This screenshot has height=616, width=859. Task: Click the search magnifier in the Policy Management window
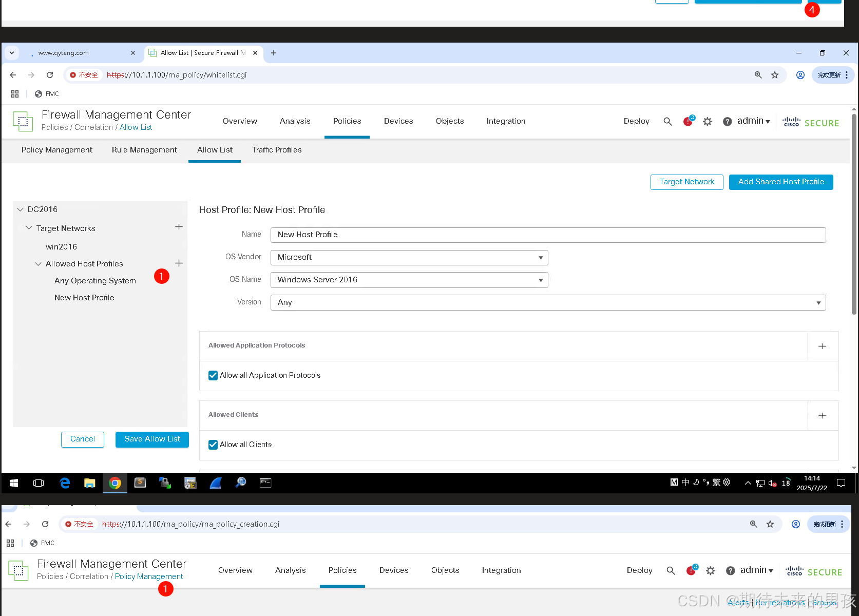tap(671, 571)
